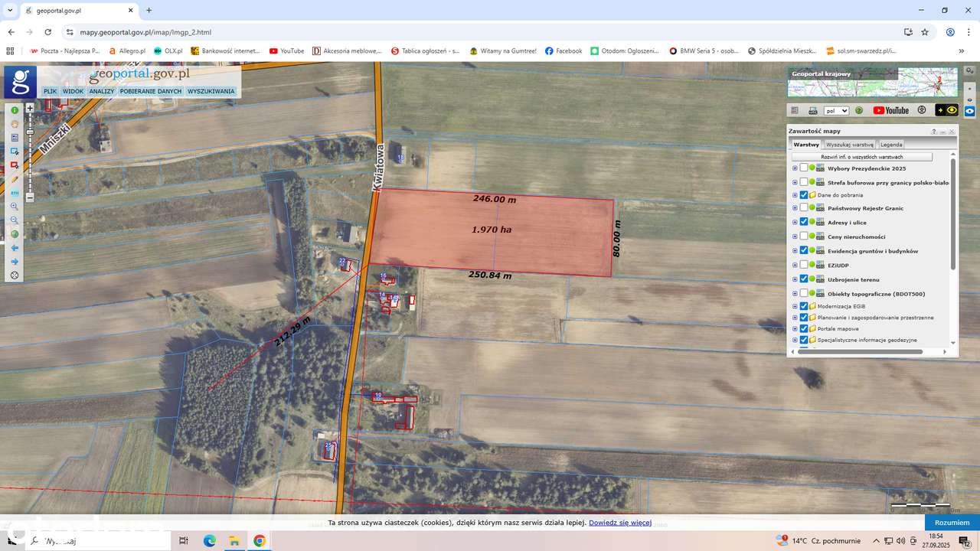This screenshot has width=980, height=551.
Task: Activate the pencil drawing tool
Action: pyautogui.click(x=15, y=179)
